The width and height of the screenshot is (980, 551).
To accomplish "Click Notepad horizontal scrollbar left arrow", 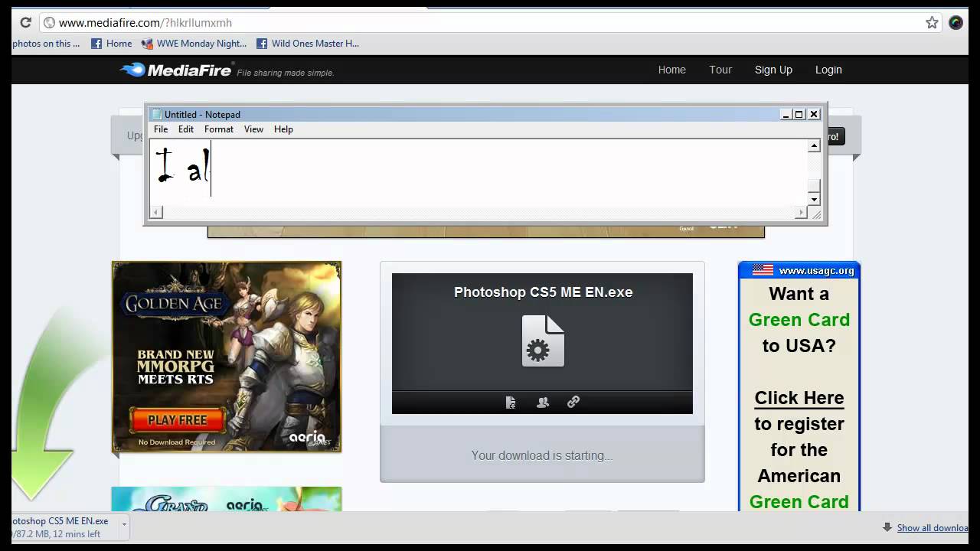I will (x=155, y=212).
